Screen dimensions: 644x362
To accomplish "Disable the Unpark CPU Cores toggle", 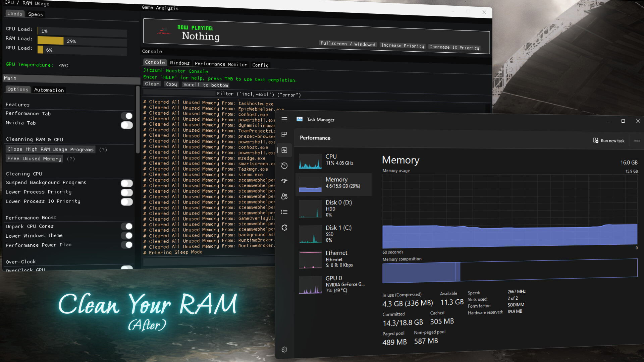I will pyautogui.click(x=127, y=226).
